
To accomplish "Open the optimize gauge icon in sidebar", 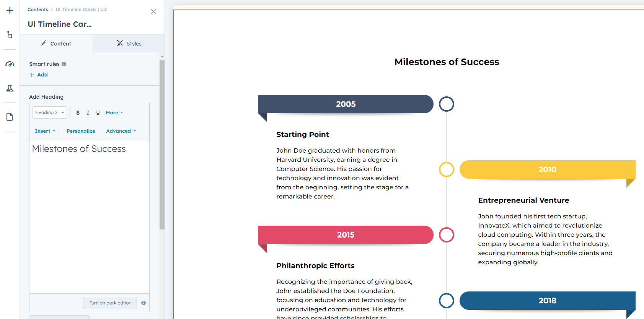I will coord(10,64).
